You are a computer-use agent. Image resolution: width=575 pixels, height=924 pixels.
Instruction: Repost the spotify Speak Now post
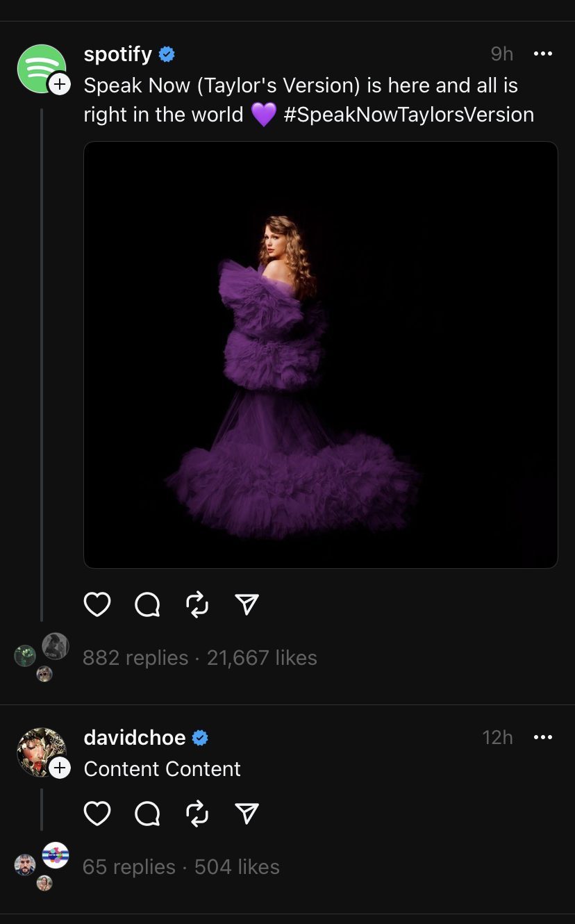pyautogui.click(x=198, y=604)
